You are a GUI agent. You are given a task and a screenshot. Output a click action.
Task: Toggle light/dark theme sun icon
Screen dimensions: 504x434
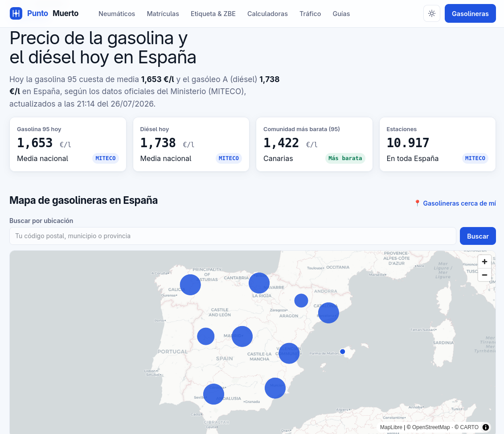(x=432, y=13)
